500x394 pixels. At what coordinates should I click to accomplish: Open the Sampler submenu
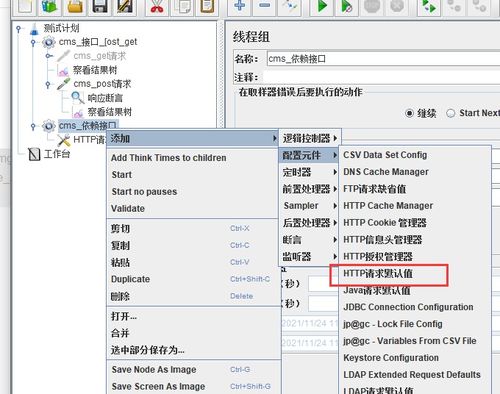309,206
